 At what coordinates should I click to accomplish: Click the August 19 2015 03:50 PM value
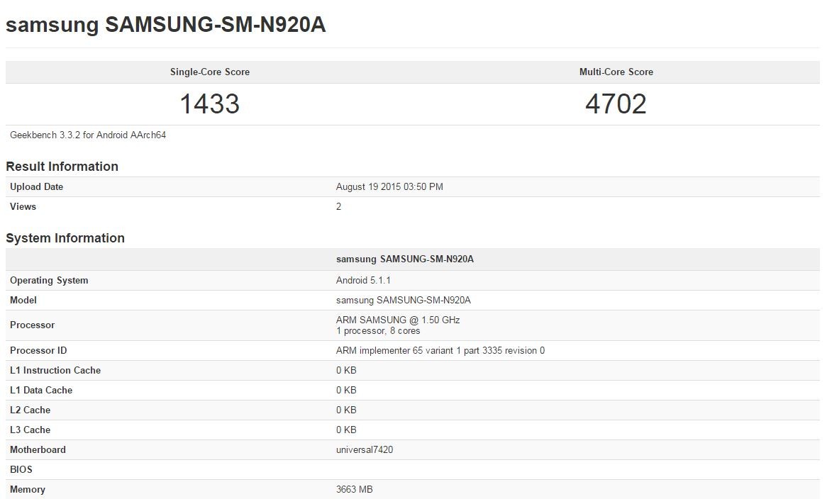coord(389,186)
